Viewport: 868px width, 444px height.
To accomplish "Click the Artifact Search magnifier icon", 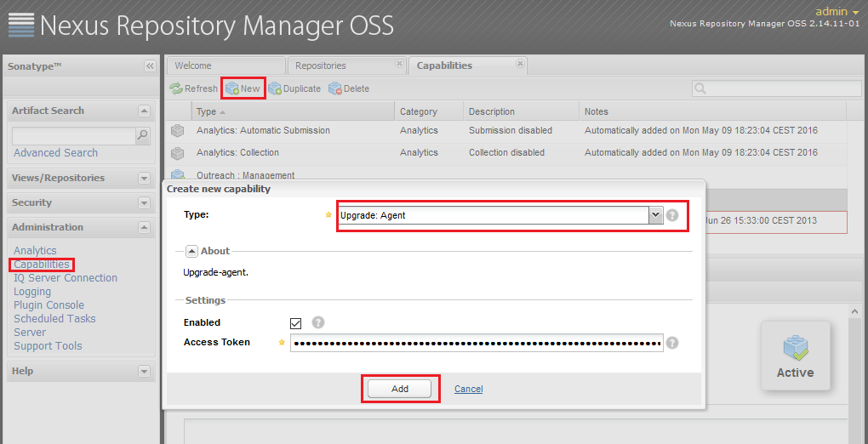I will [143, 134].
